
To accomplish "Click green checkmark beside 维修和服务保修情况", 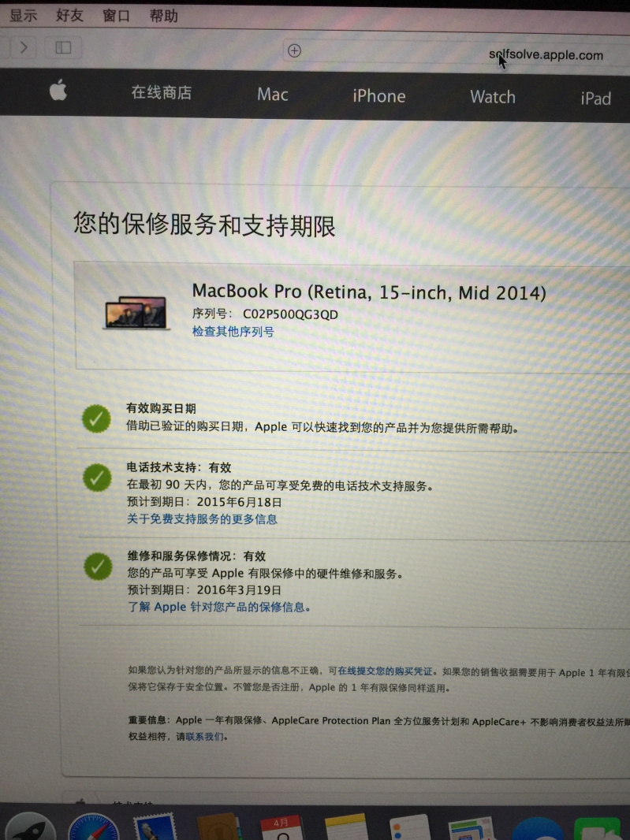I will (x=98, y=567).
